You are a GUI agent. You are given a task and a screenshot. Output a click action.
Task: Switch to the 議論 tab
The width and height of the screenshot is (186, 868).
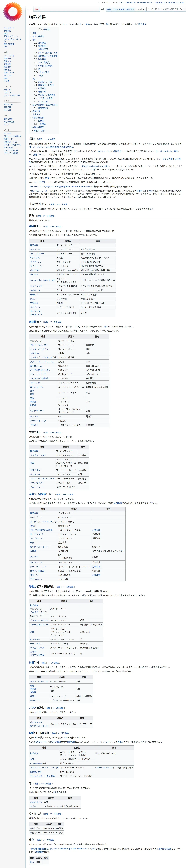[37, 9]
